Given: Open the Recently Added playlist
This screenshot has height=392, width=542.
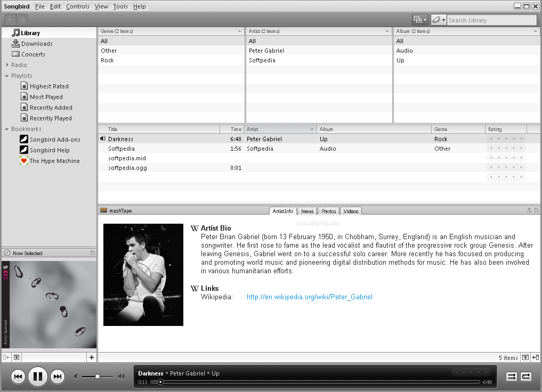Looking at the screenshot, I should click(x=46, y=108).
